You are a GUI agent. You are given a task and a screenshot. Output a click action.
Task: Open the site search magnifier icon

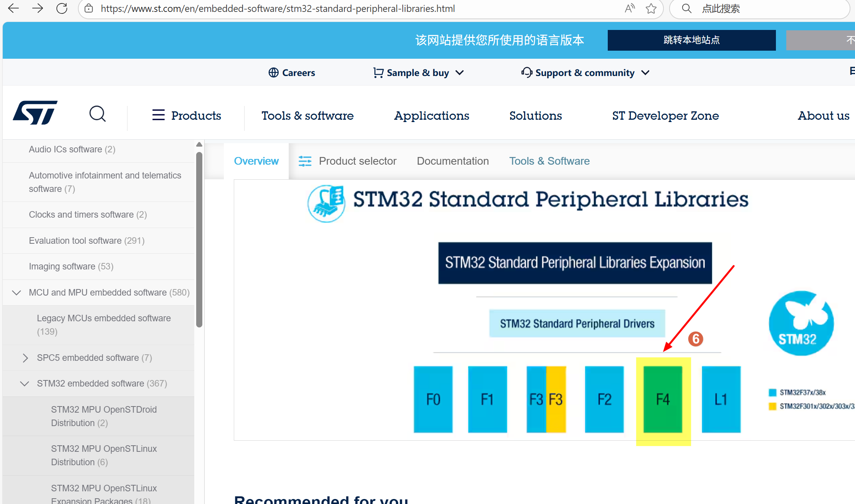coord(98,114)
